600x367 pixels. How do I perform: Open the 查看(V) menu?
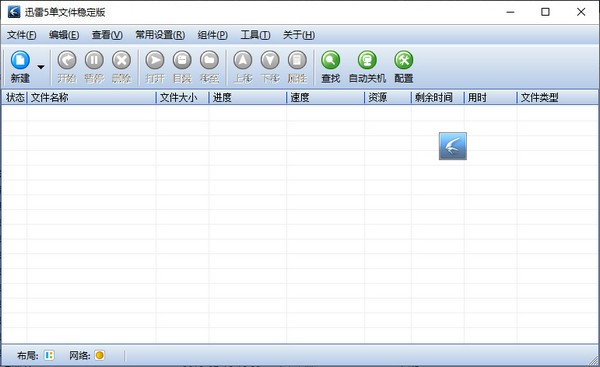pos(107,35)
